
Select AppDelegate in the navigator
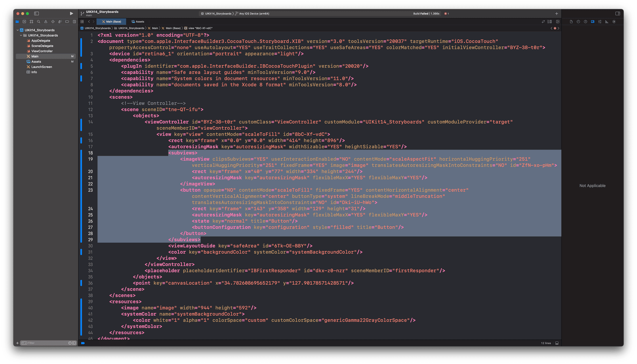(40, 40)
